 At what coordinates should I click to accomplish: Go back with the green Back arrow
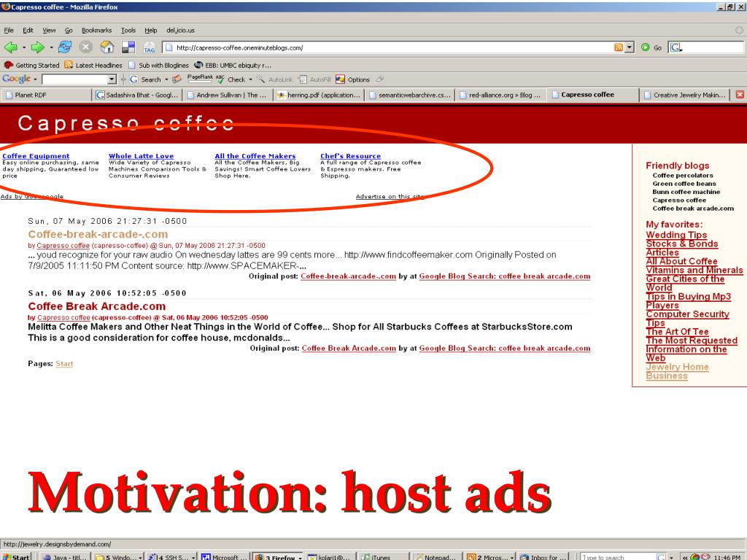[10, 47]
